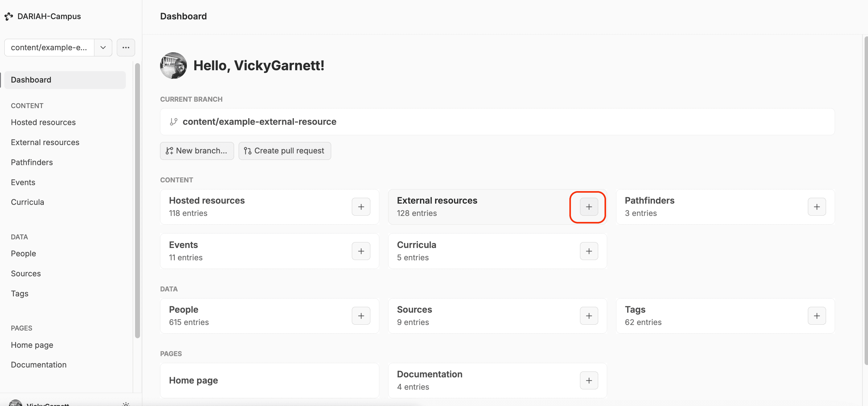
Task: Click the sidebar vertical scrollbar
Action: [137, 201]
